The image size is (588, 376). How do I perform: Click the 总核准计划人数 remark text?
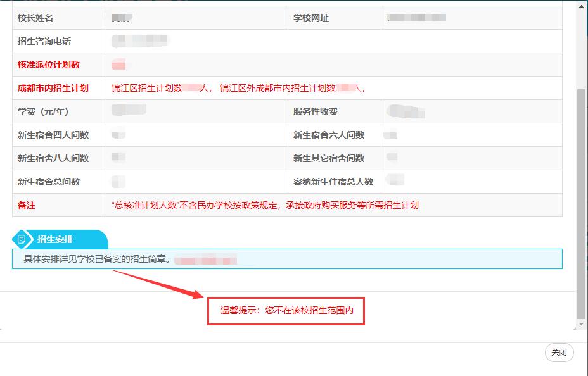tap(265, 205)
